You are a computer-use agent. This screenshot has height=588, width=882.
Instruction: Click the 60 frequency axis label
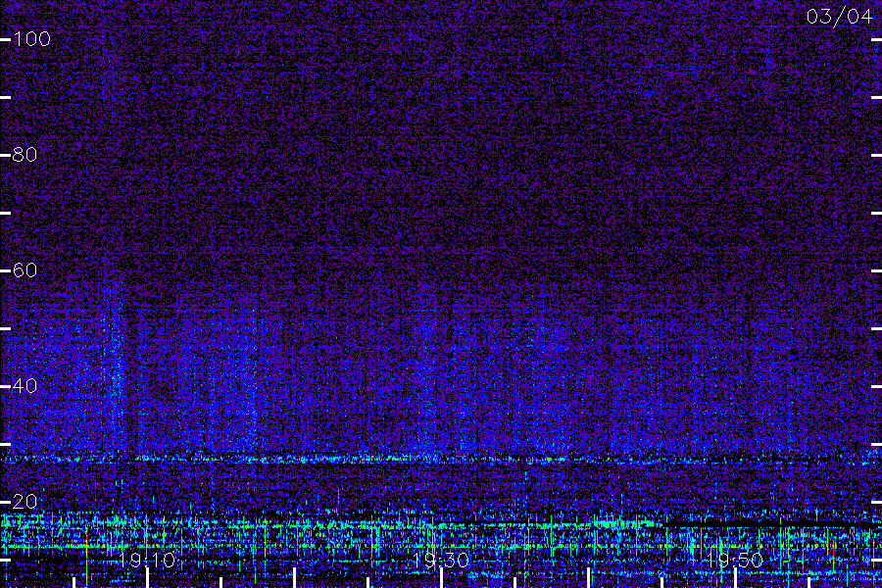24,270
